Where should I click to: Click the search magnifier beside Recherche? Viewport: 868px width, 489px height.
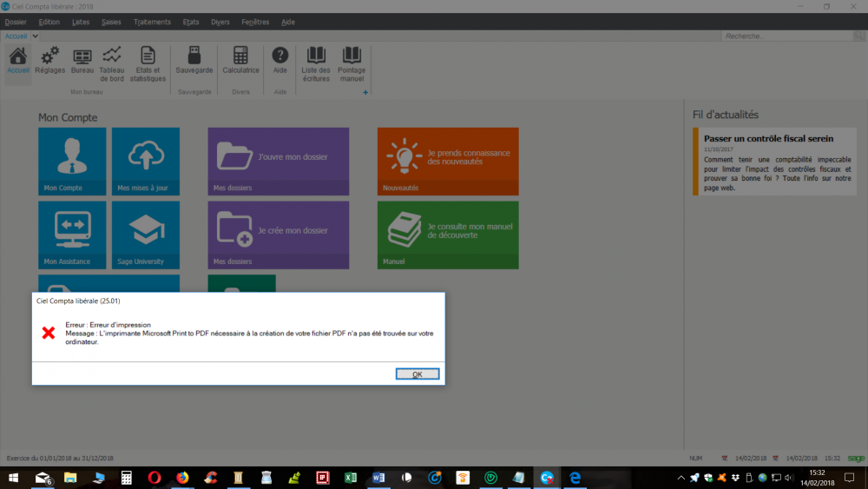[858, 36]
